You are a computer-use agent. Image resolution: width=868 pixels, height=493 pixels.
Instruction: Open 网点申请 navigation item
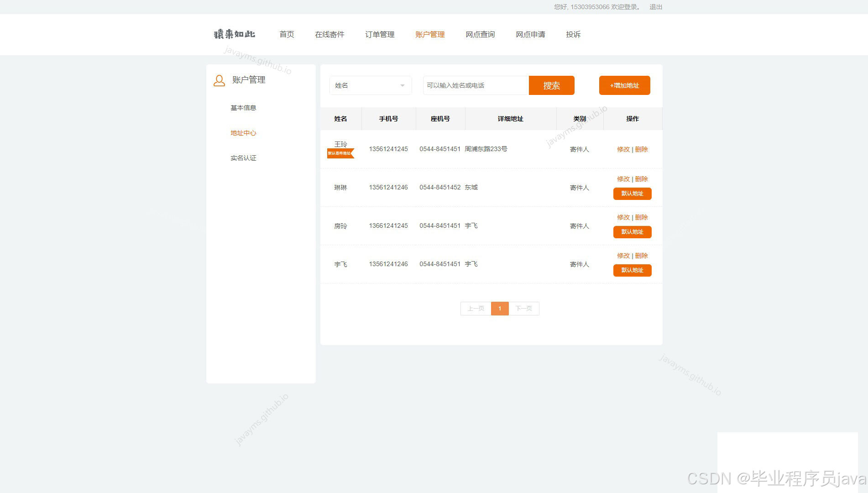(530, 34)
